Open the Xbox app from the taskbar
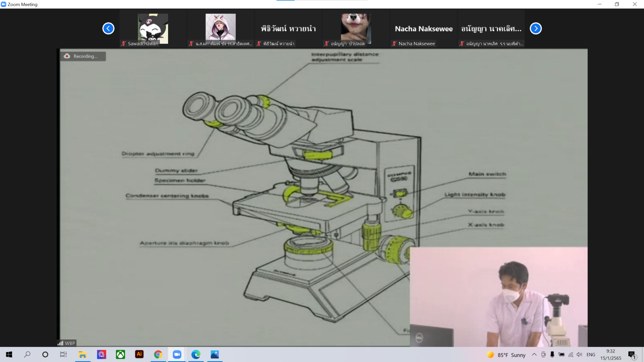 tap(120, 354)
